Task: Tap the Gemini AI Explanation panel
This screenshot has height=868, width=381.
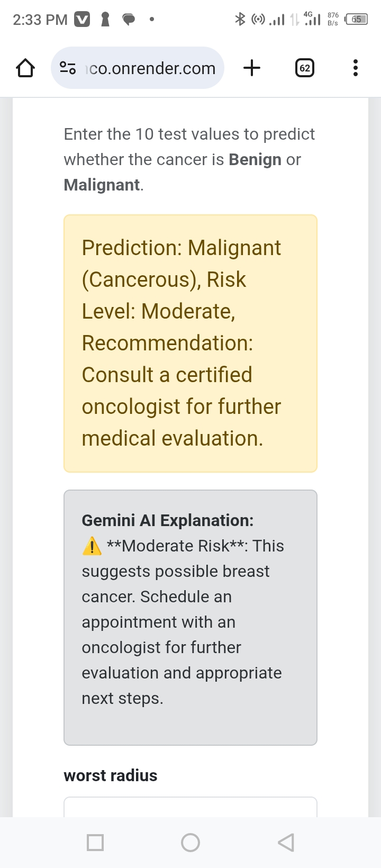Action: point(190,618)
